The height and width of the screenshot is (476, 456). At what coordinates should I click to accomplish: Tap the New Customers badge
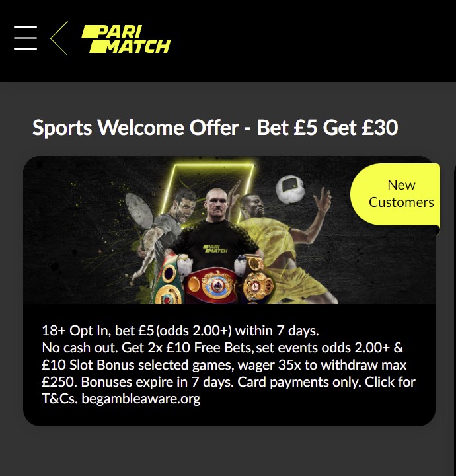(395, 194)
